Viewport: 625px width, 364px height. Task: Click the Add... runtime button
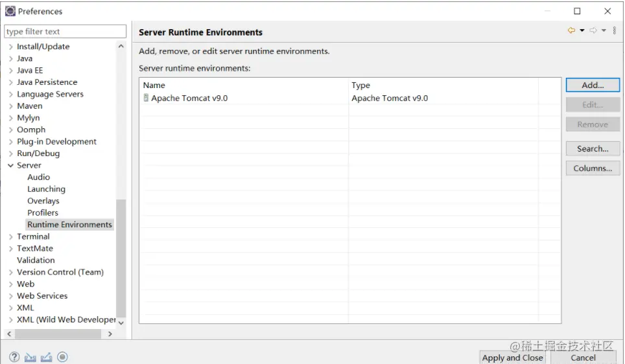pos(593,85)
